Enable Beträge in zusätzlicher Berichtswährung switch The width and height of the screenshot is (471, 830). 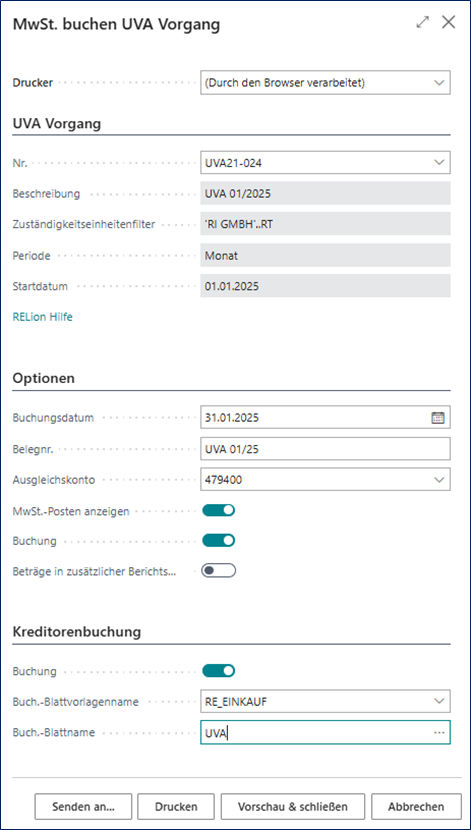point(219,571)
